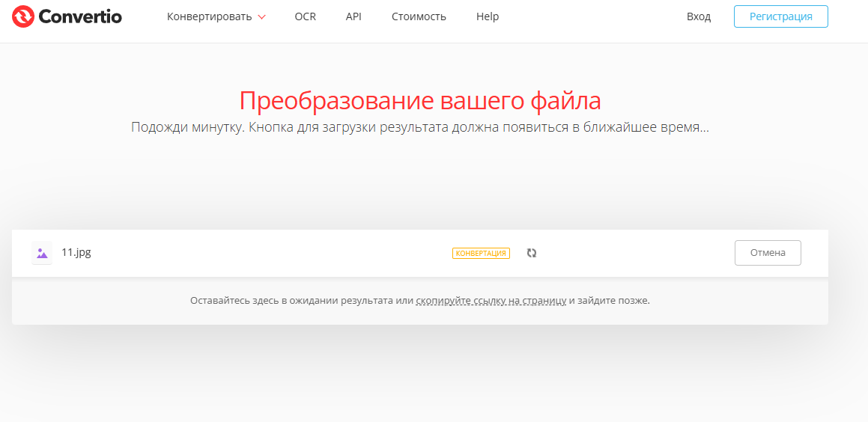Click the Подожди минутку subtitle text
This screenshot has height=422, width=868.
coord(420,127)
